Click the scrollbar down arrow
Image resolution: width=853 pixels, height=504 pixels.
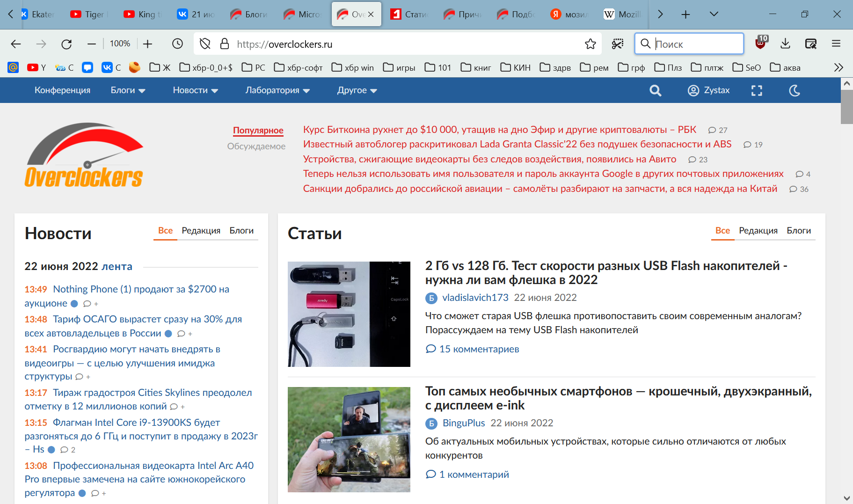[x=846, y=498]
